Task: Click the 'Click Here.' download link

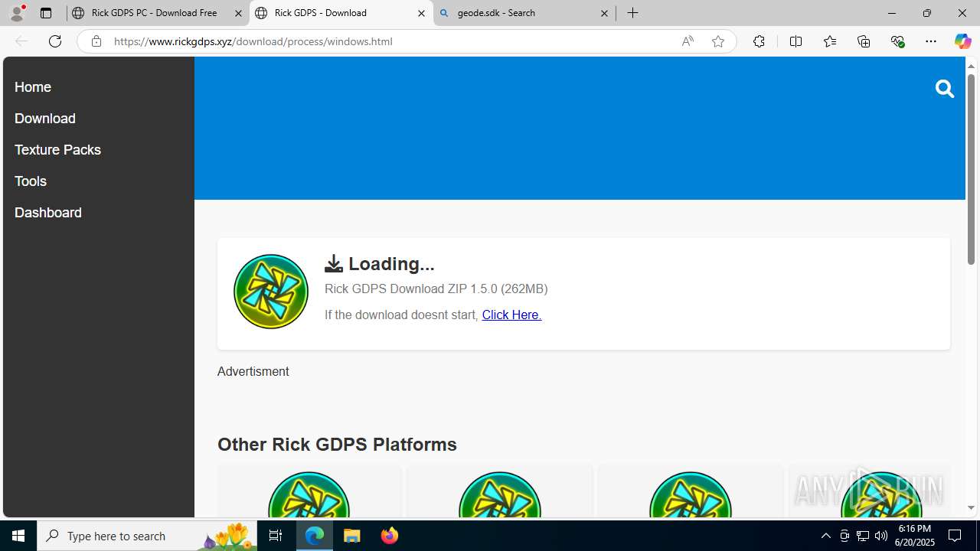Action: coord(511,315)
